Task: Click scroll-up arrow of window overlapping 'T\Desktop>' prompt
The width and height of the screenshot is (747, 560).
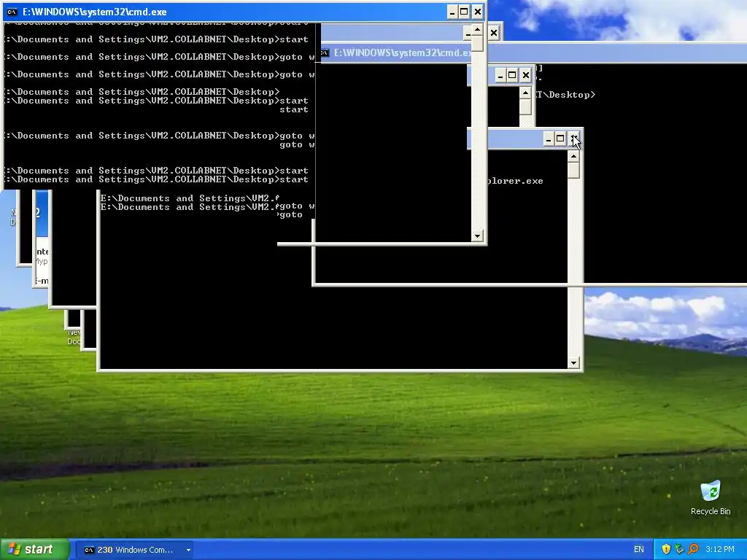Action: pos(525,93)
